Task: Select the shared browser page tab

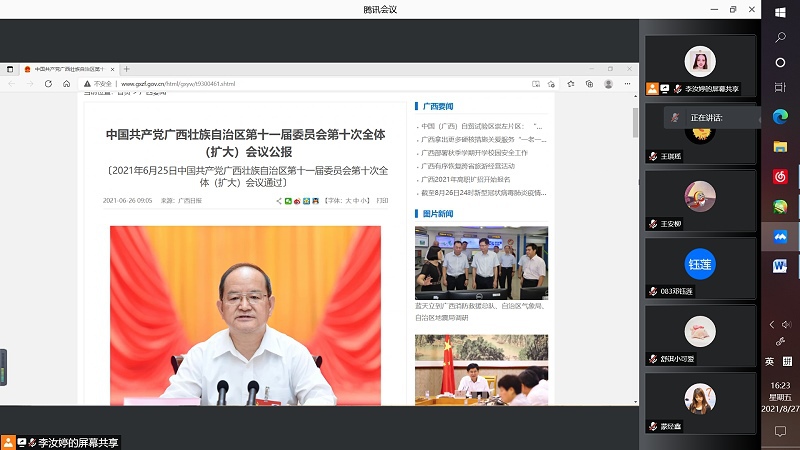Action: (x=69, y=69)
